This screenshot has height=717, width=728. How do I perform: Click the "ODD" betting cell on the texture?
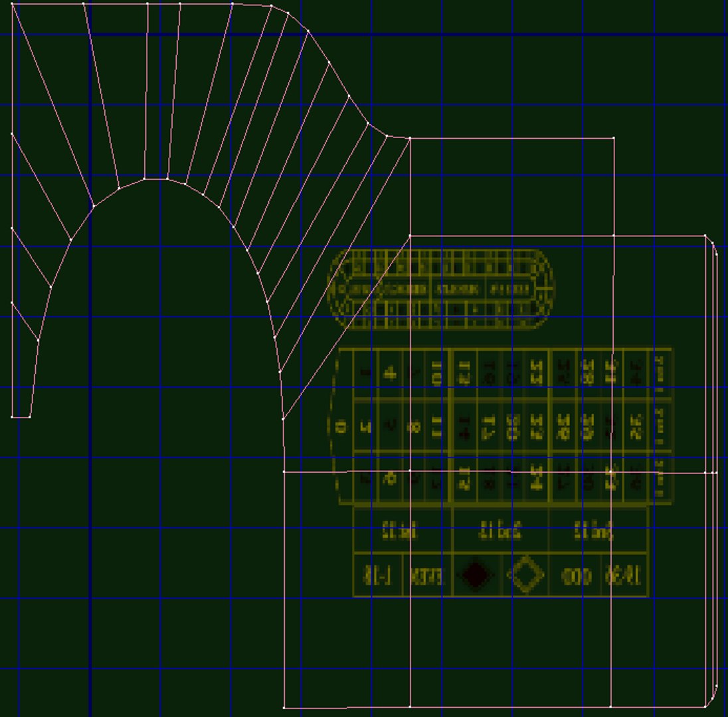tap(576, 576)
